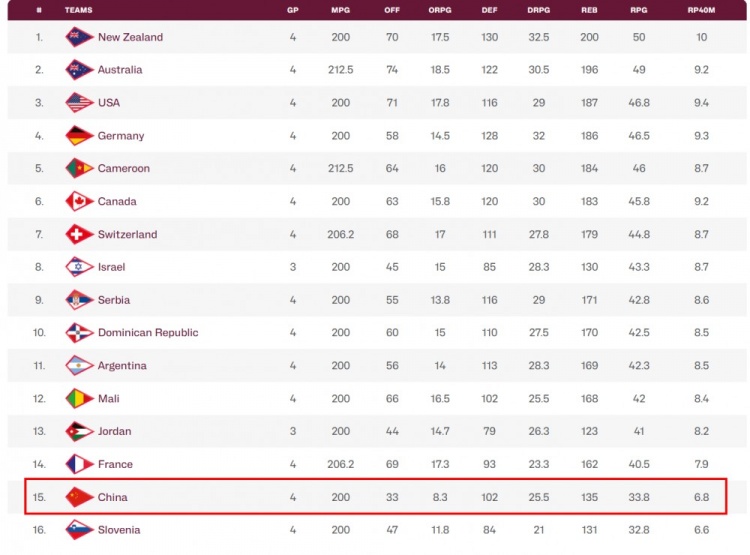
Task: Click the China flag icon
Action: [79, 497]
